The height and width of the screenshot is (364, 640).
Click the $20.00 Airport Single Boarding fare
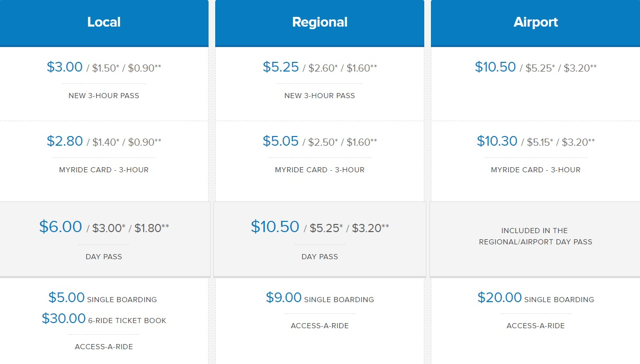click(499, 298)
